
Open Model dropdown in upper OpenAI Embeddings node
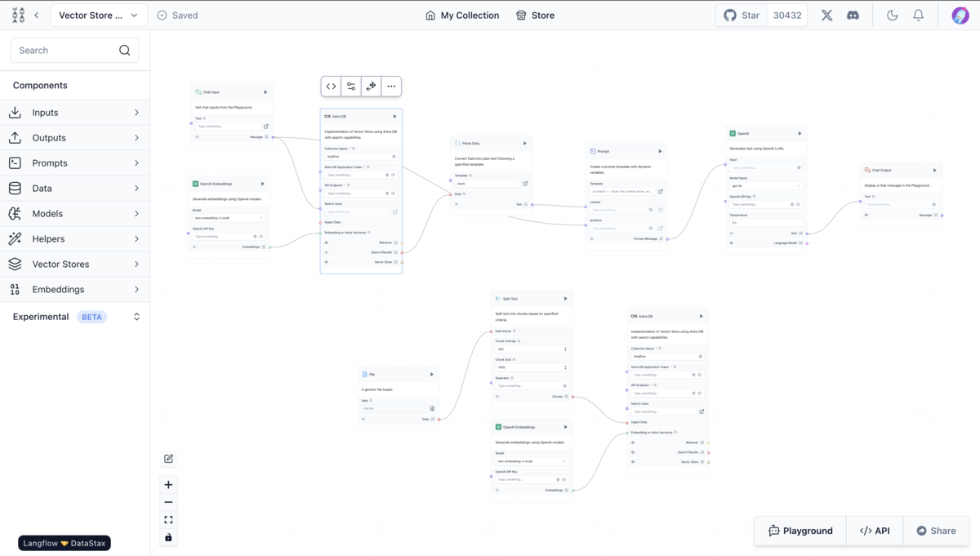(x=229, y=218)
